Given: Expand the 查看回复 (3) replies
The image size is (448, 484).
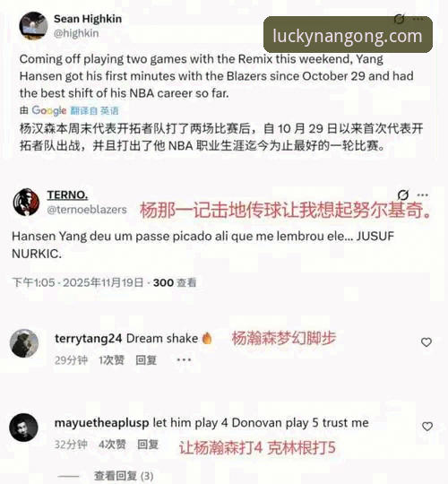Looking at the screenshot, I should click(x=124, y=476).
